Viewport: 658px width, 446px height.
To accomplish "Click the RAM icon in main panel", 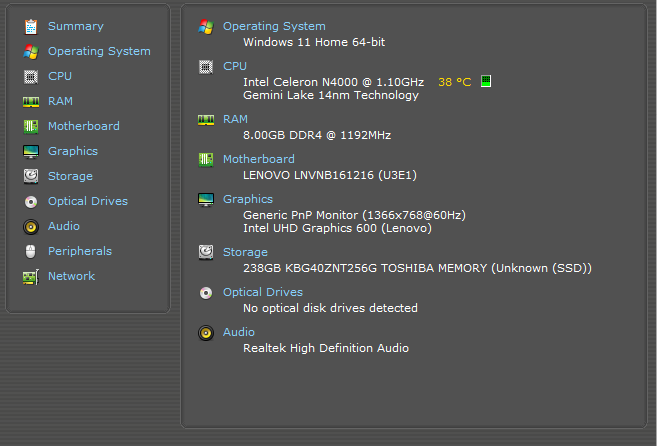I will (x=206, y=120).
